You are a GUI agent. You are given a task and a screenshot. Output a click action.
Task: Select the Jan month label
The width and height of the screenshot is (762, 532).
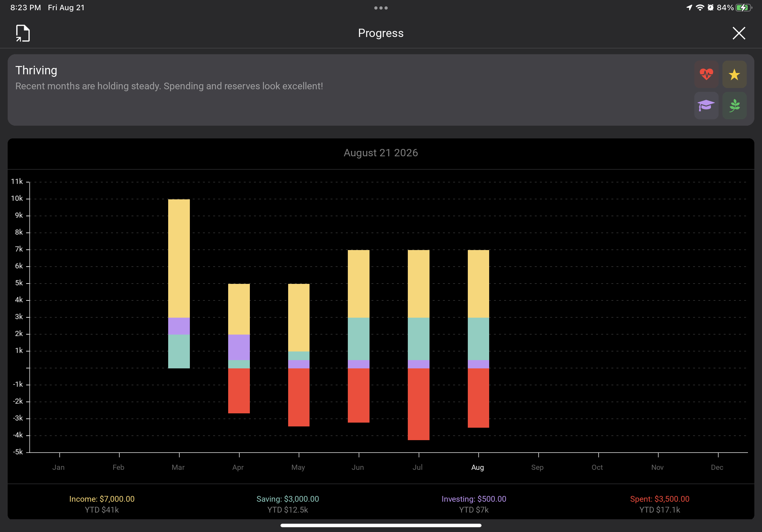click(x=58, y=467)
